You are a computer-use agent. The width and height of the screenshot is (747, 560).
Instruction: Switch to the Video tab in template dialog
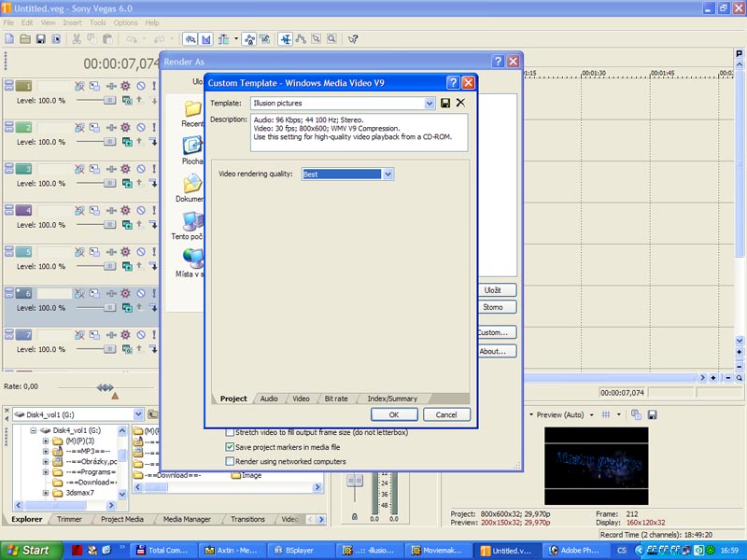click(x=301, y=399)
